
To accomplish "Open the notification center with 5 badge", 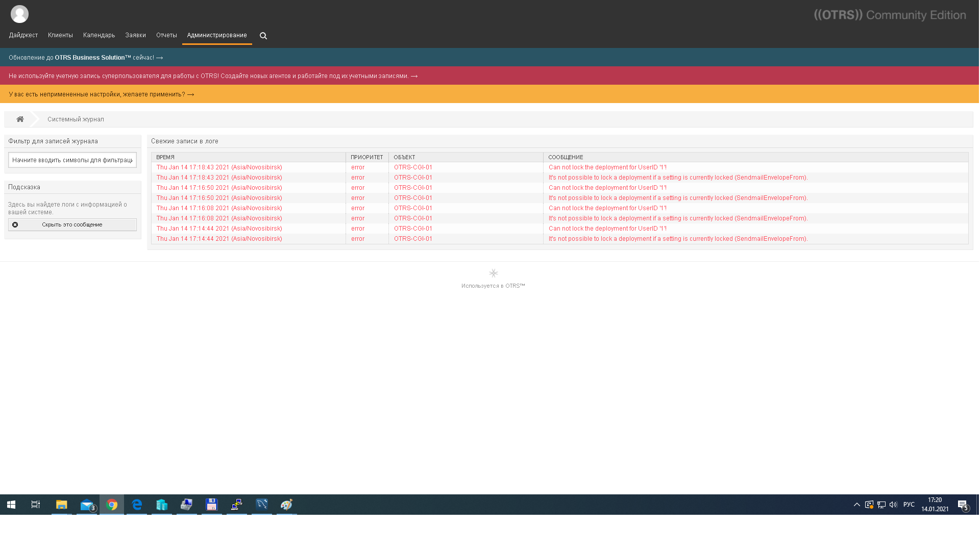I will pyautogui.click(x=964, y=505).
